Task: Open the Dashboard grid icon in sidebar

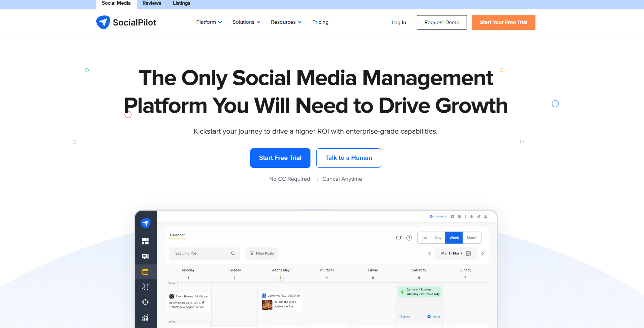Action: point(145,241)
